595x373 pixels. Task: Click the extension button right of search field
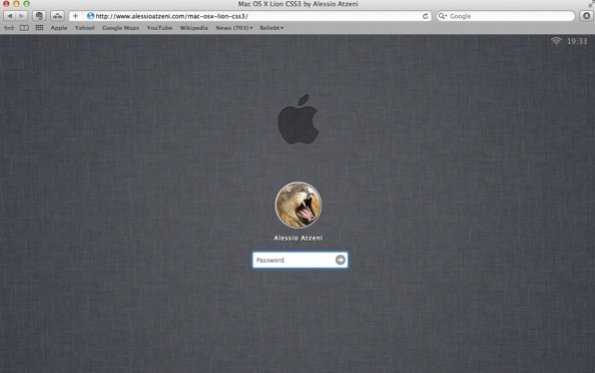586,16
